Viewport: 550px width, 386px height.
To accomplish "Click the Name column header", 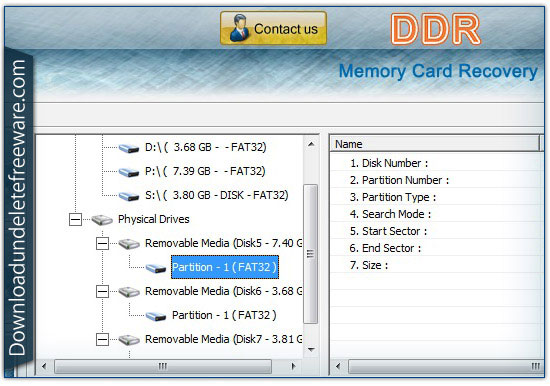I will [x=435, y=144].
